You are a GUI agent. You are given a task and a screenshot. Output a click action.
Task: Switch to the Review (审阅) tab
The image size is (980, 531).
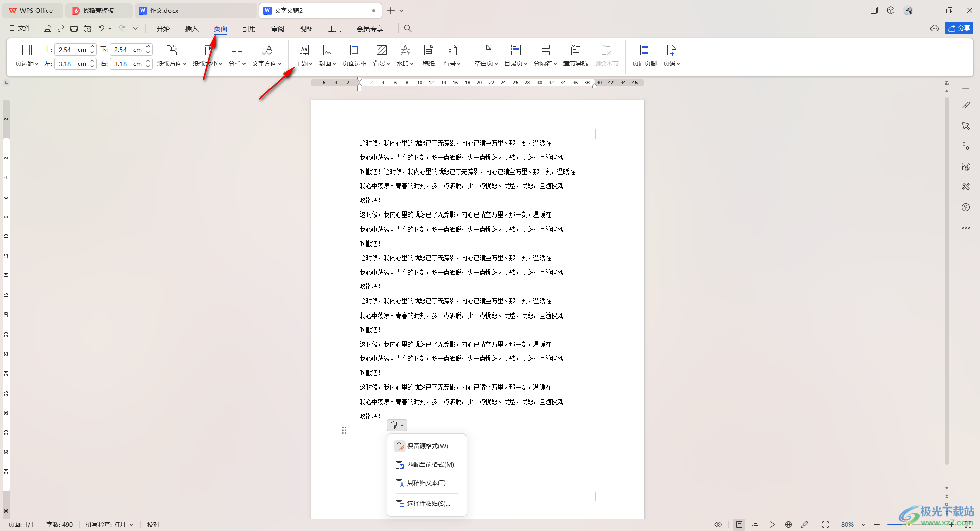tap(278, 29)
